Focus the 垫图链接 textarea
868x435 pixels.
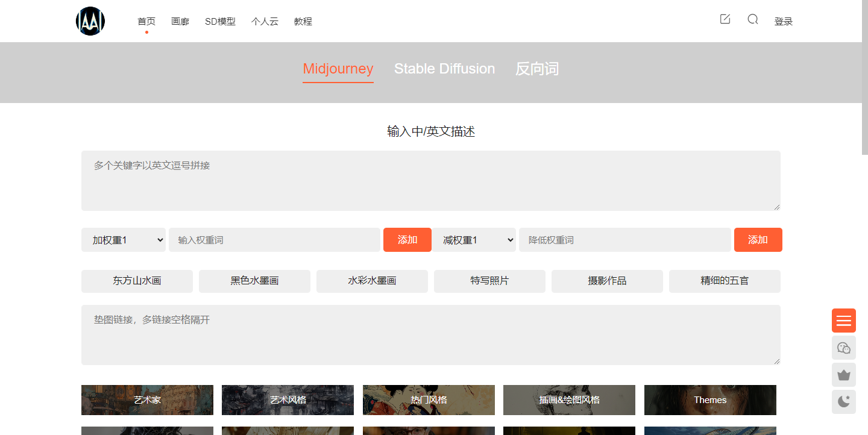431,335
